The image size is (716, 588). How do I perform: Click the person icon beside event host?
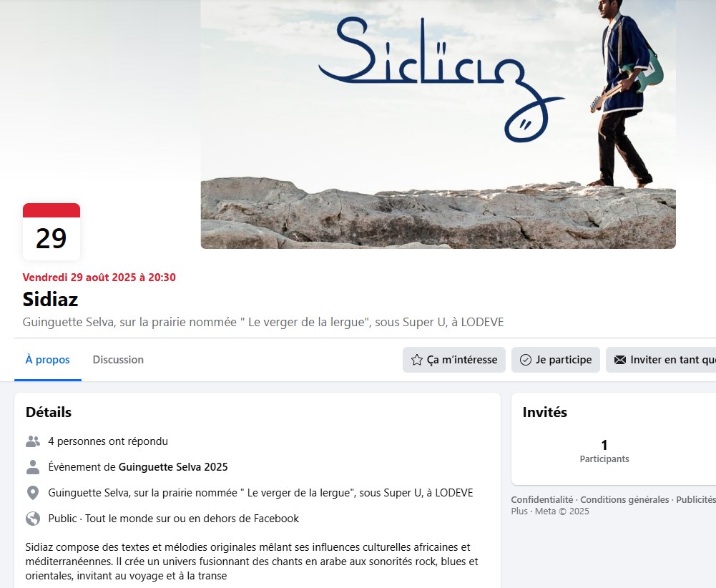pos(33,467)
